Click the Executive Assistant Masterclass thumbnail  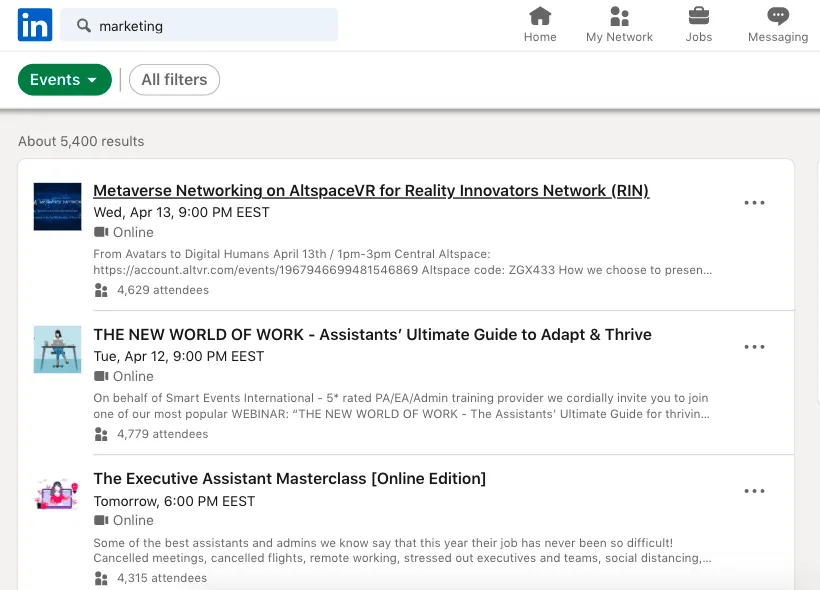[x=58, y=494]
